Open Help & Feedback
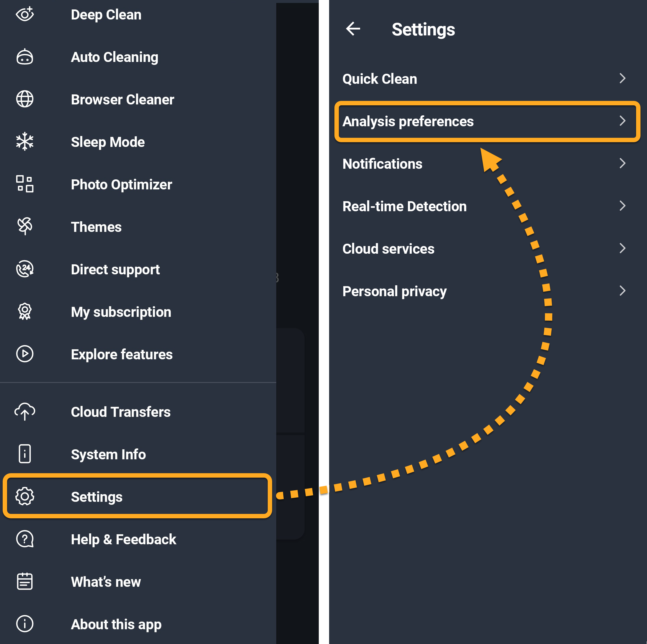 click(x=123, y=539)
